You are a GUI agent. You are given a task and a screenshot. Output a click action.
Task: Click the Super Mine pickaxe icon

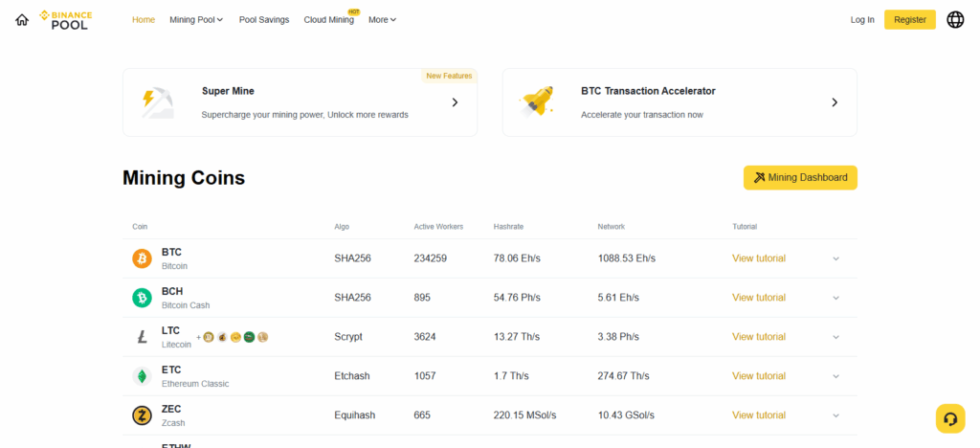tap(157, 102)
